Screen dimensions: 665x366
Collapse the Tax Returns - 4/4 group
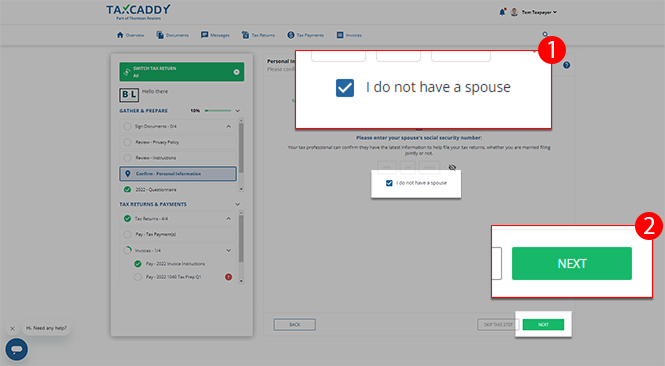(229, 218)
